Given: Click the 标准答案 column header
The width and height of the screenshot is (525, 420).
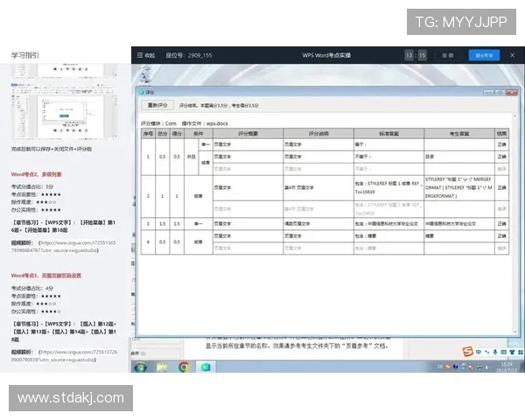Looking at the screenshot, I should click(x=388, y=134).
